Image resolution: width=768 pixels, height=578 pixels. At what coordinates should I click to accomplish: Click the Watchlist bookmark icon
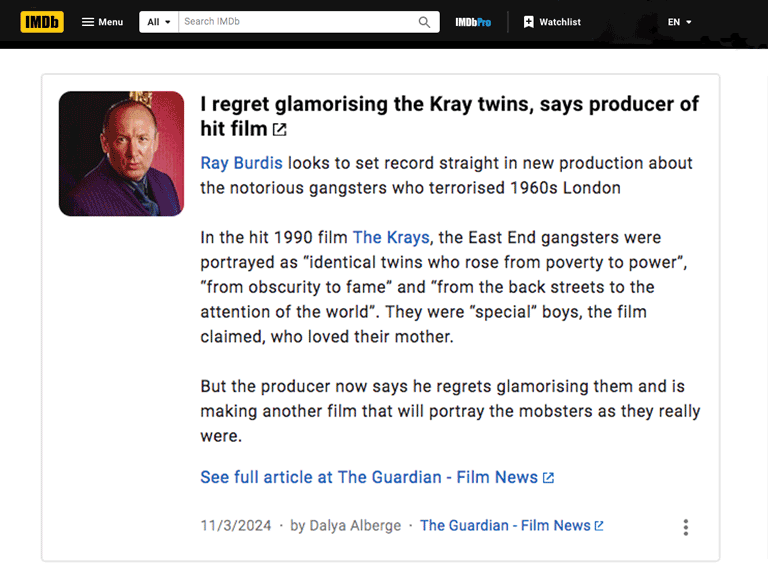(529, 22)
